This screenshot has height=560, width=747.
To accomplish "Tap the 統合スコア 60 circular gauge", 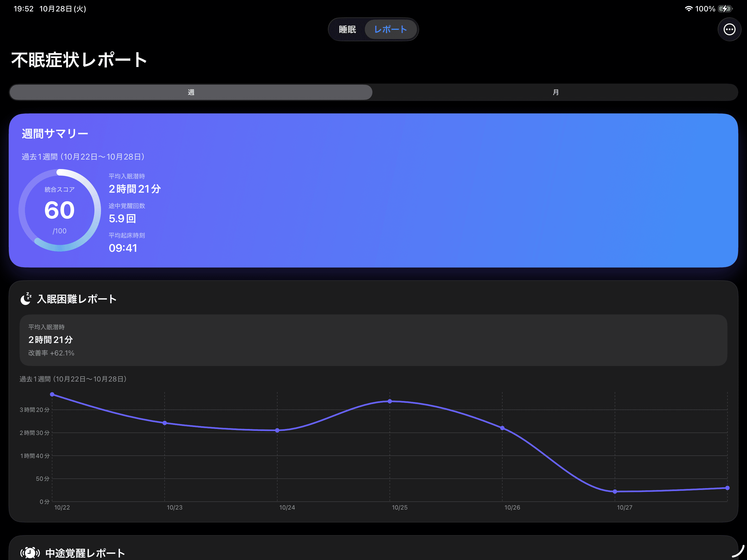I will point(60,210).
